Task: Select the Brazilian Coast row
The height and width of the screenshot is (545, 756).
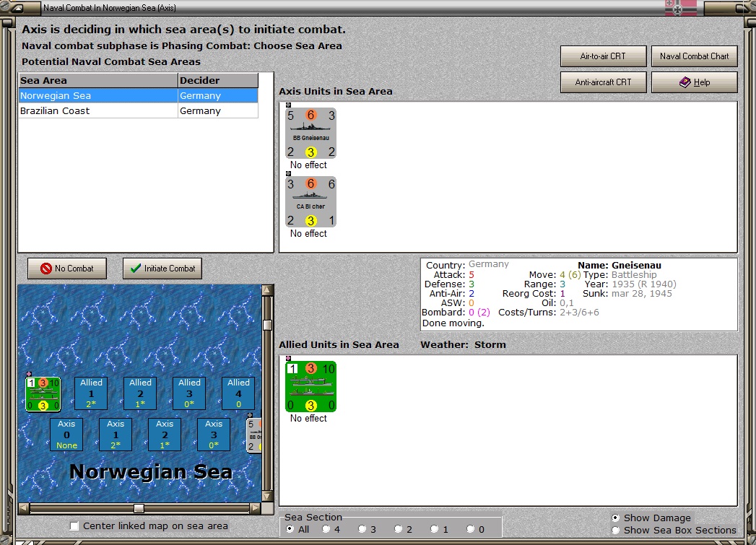Action: [139, 111]
